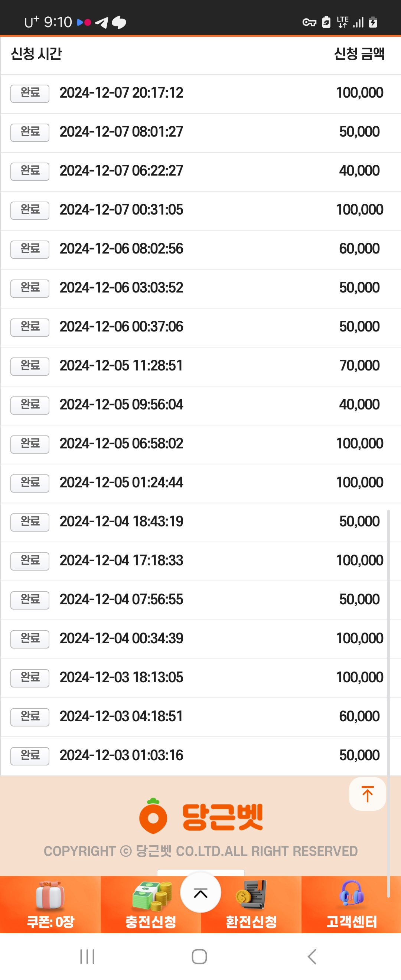Tap the 신청 시간 column header

pos(36,54)
